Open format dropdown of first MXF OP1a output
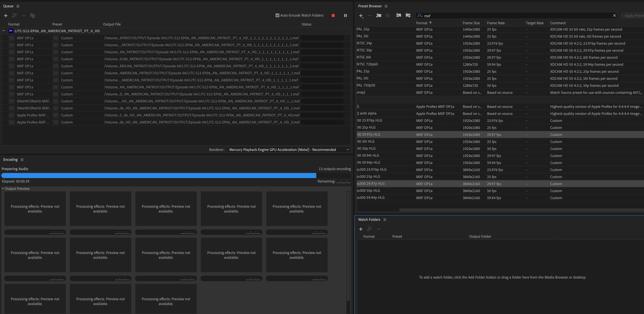Image resolution: width=644 pixels, height=314 pixels. click(11, 38)
